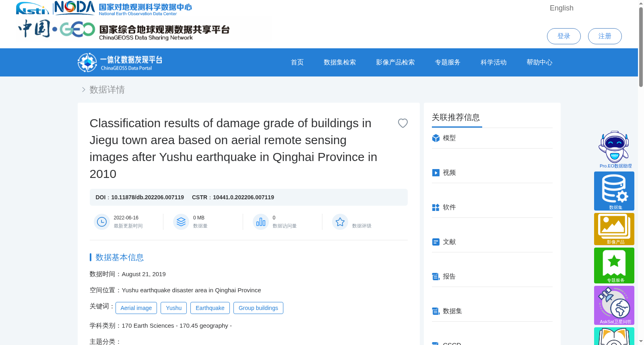Select the 关联推荐信息 tab heading
This screenshot has height=345, width=644.
[456, 117]
